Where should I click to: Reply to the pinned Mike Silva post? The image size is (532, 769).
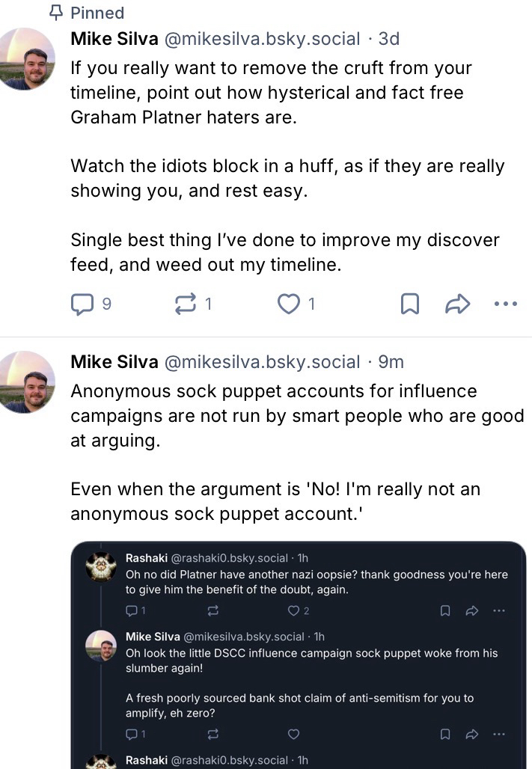tap(81, 304)
